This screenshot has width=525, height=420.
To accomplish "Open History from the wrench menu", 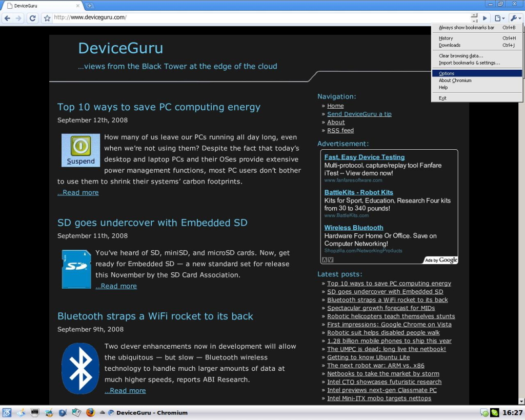I will (477, 38).
